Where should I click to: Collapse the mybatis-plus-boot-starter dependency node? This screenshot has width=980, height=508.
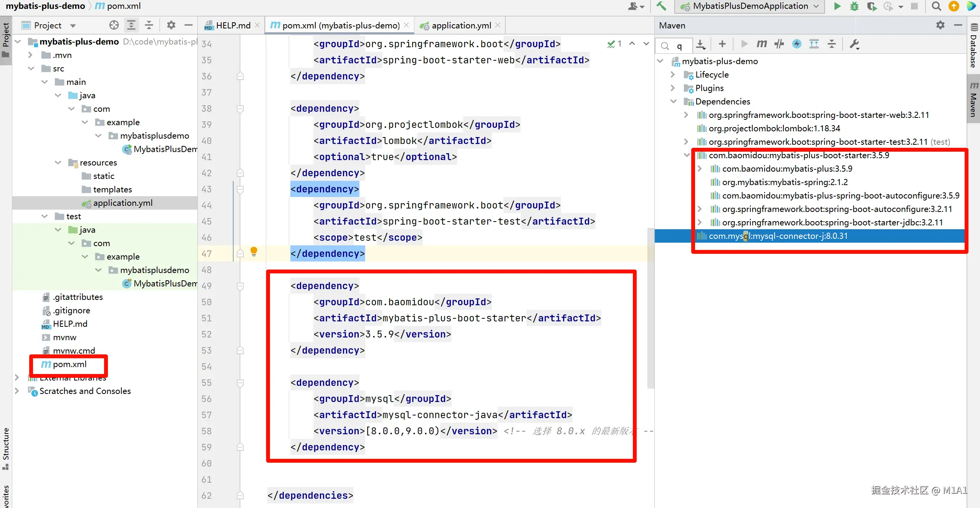[x=687, y=155]
